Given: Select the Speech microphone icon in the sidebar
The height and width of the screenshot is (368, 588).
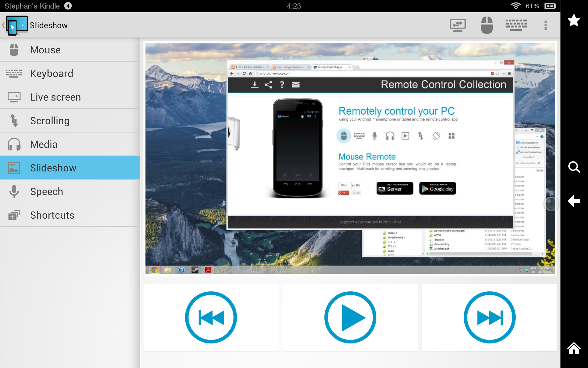Looking at the screenshot, I should point(14,191).
